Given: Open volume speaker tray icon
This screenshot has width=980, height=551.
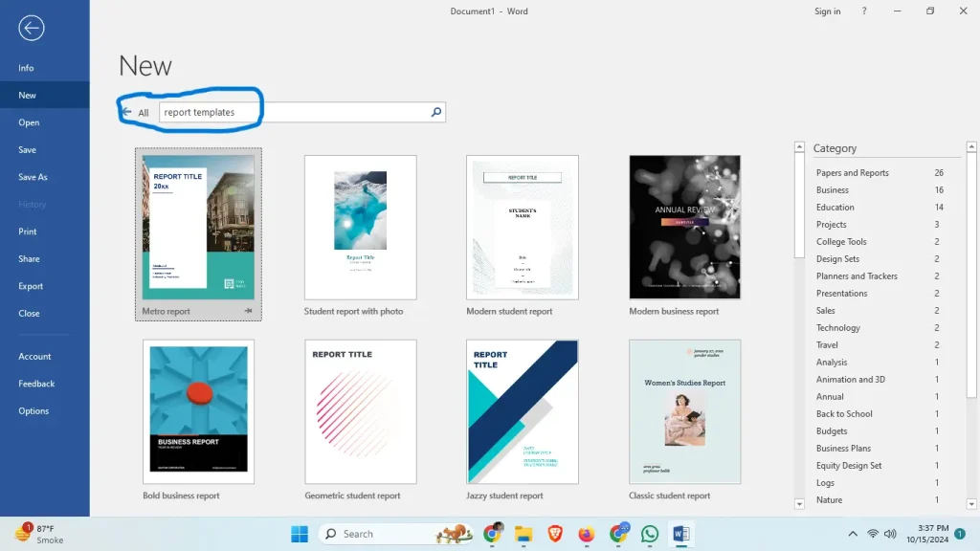Looking at the screenshot, I should tap(890, 534).
